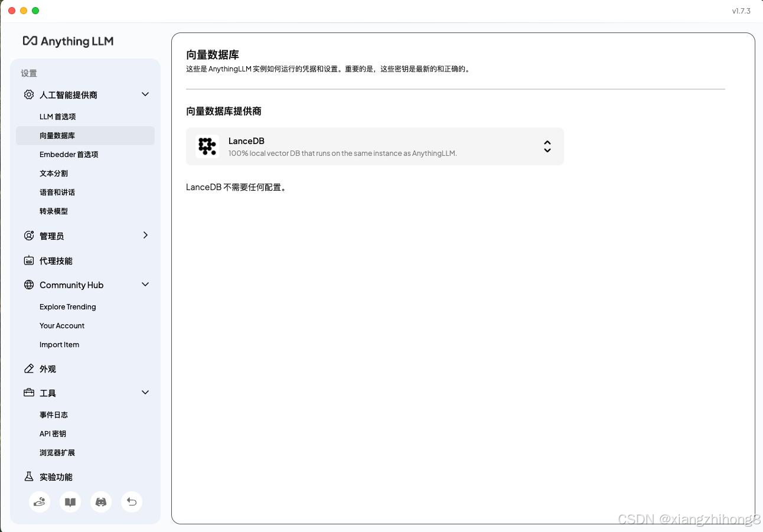The width and height of the screenshot is (763, 532).
Task: Click the 设置 sidebar header text
Action: 29,73
